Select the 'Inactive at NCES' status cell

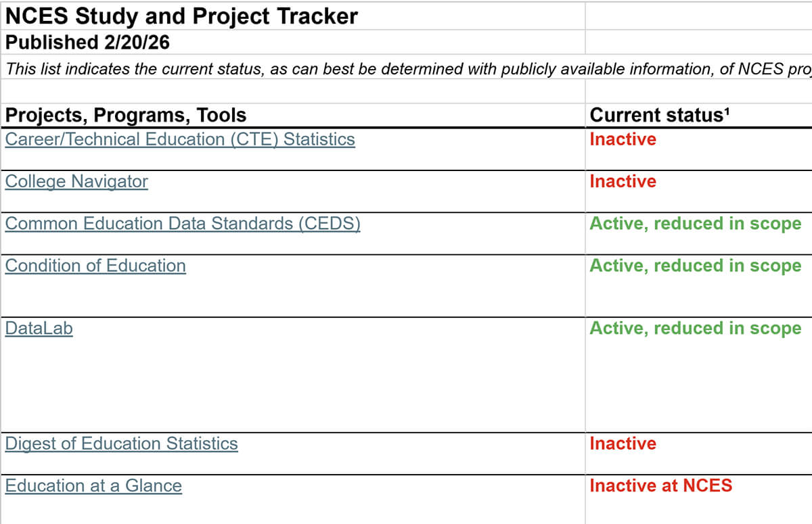(x=660, y=485)
